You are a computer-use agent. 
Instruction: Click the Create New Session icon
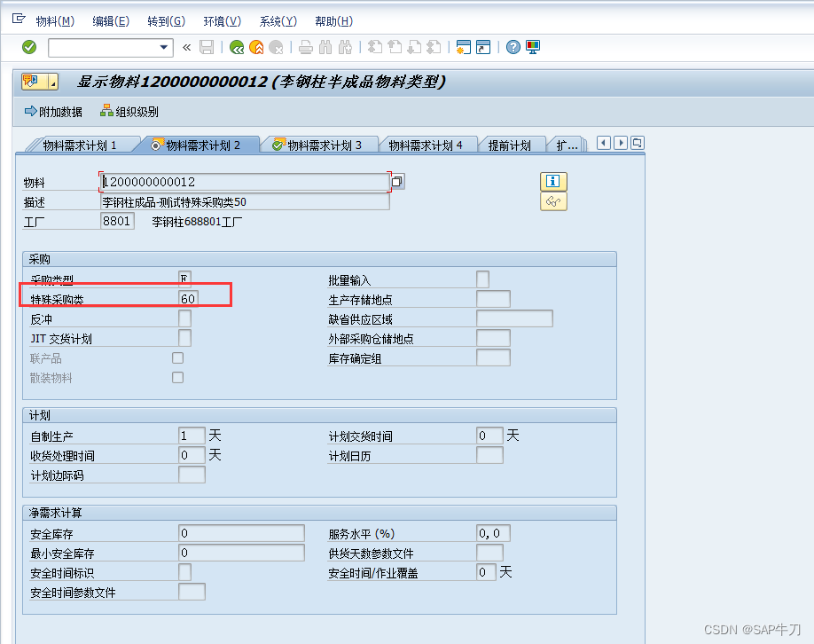463,47
